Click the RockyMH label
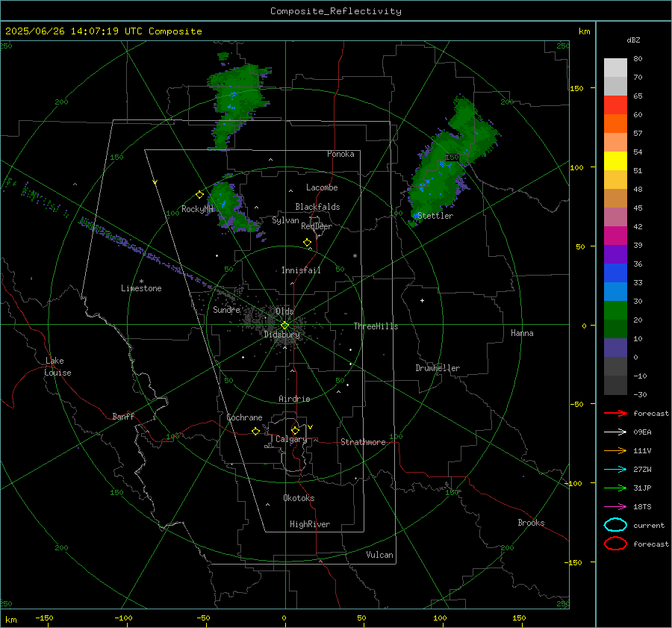 (197, 209)
